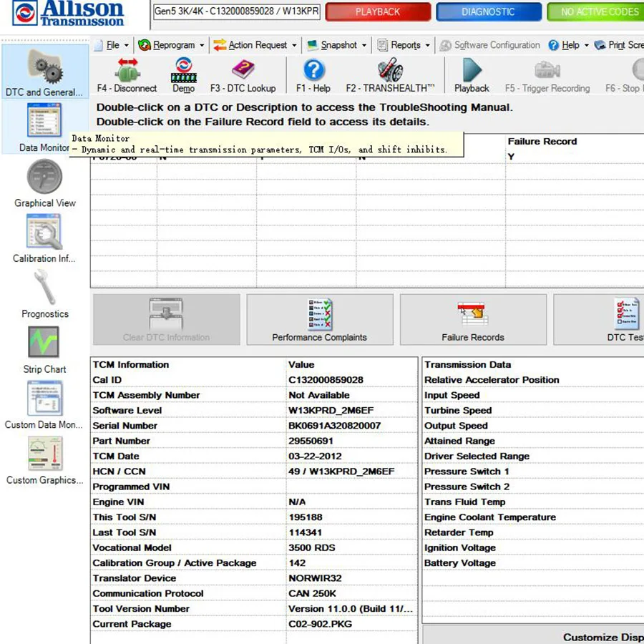Click the Battery Voltage row
This screenshot has width=644, height=644.
[x=534, y=562]
